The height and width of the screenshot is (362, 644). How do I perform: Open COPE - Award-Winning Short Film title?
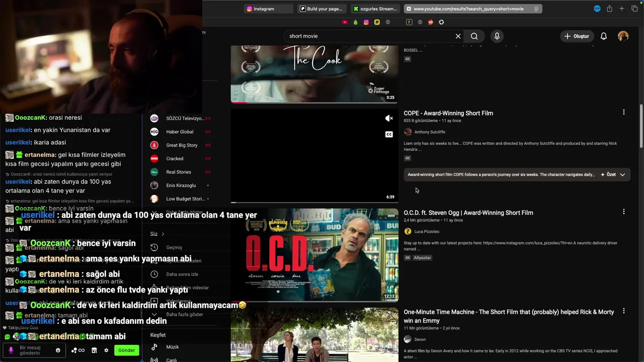(x=448, y=113)
